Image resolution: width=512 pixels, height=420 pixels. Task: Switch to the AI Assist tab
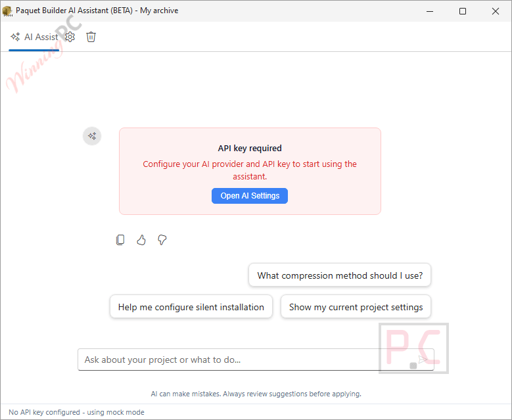34,37
